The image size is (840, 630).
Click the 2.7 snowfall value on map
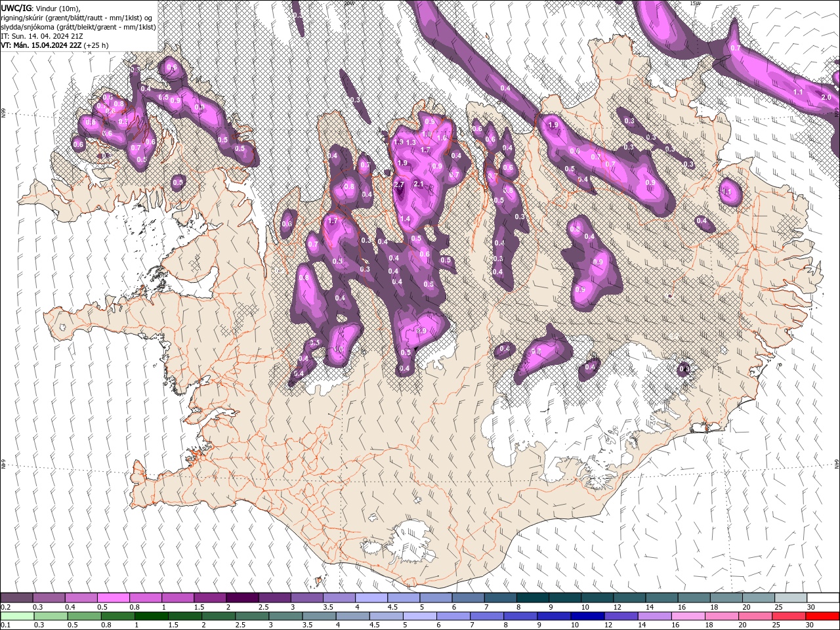click(x=399, y=185)
